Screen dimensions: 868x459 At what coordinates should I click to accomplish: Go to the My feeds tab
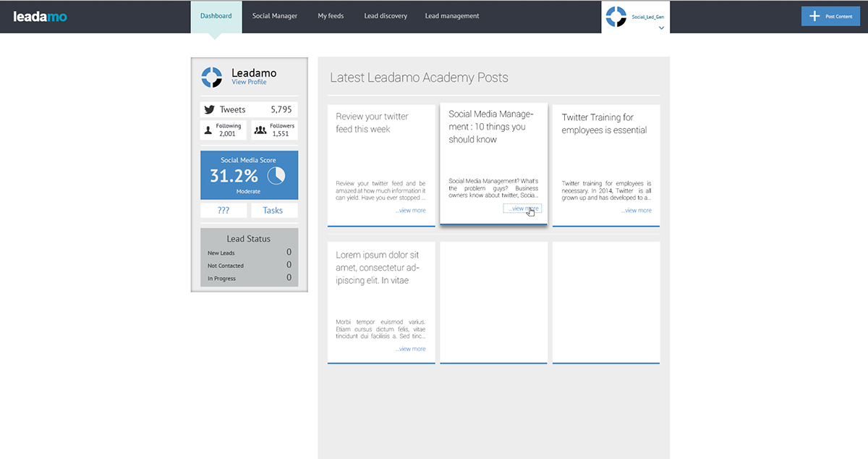tap(331, 16)
